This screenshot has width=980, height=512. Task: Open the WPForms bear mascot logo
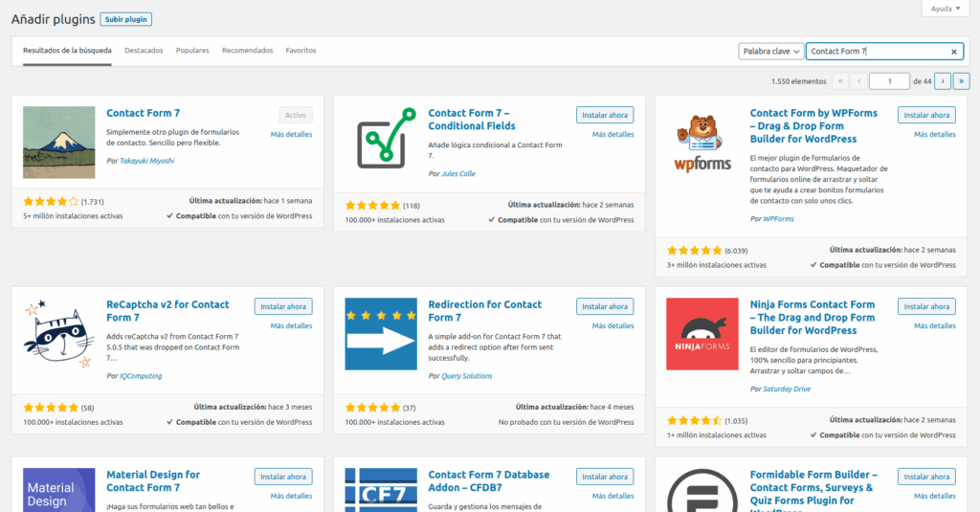[x=702, y=143]
